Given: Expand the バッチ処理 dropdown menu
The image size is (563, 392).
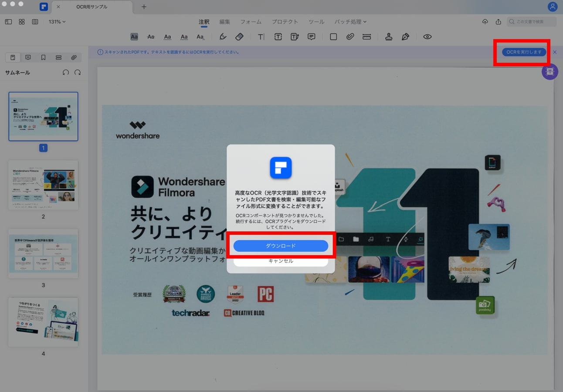Looking at the screenshot, I should pyautogui.click(x=350, y=22).
